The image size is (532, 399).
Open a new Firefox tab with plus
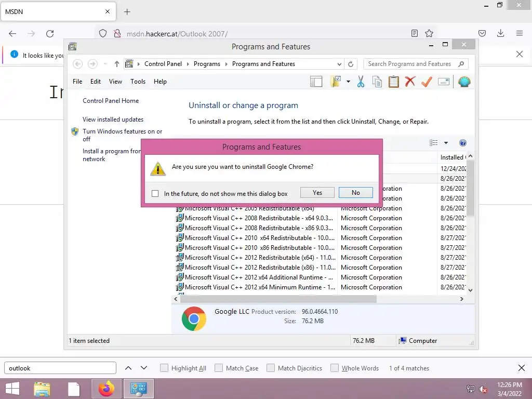[127, 12]
